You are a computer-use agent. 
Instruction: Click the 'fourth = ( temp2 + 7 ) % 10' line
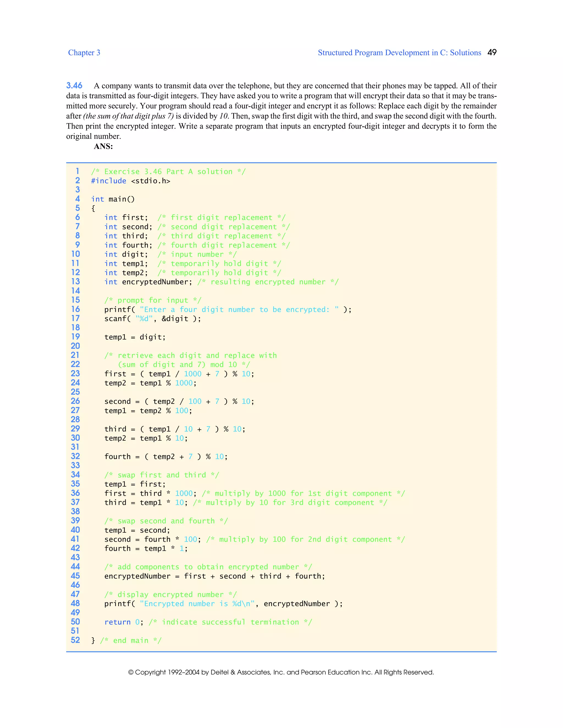point(166,457)
